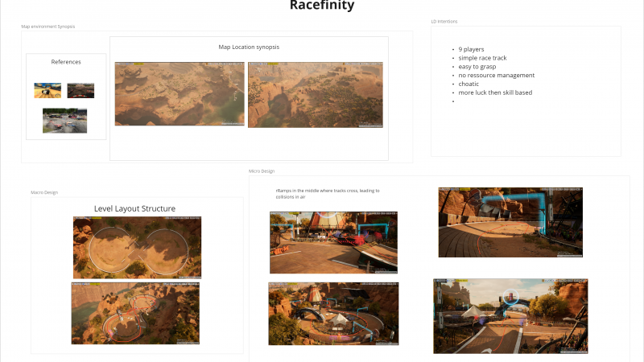Click the ramps description text note
The image size is (644, 362).
click(x=328, y=194)
